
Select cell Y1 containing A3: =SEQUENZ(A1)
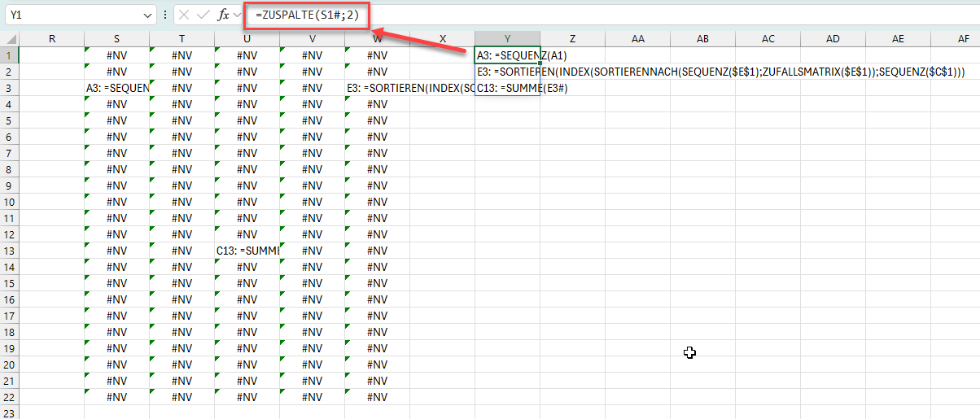(x=507, y=55)
